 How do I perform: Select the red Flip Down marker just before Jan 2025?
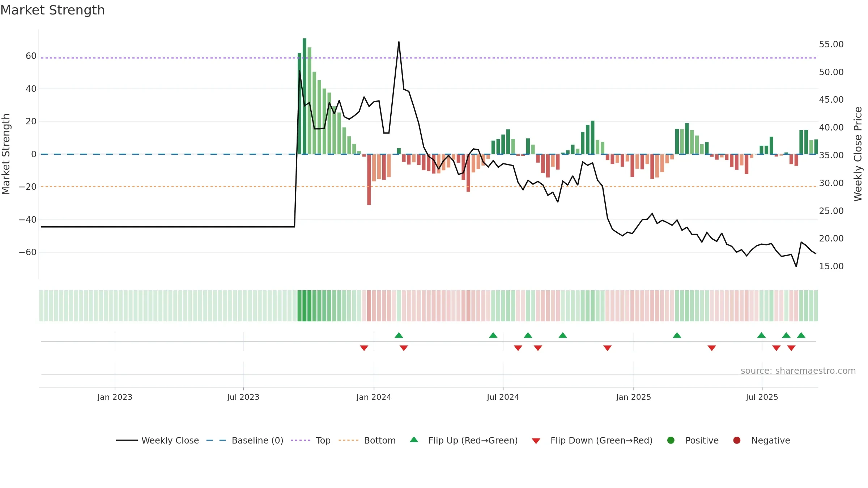coord(608,348)
